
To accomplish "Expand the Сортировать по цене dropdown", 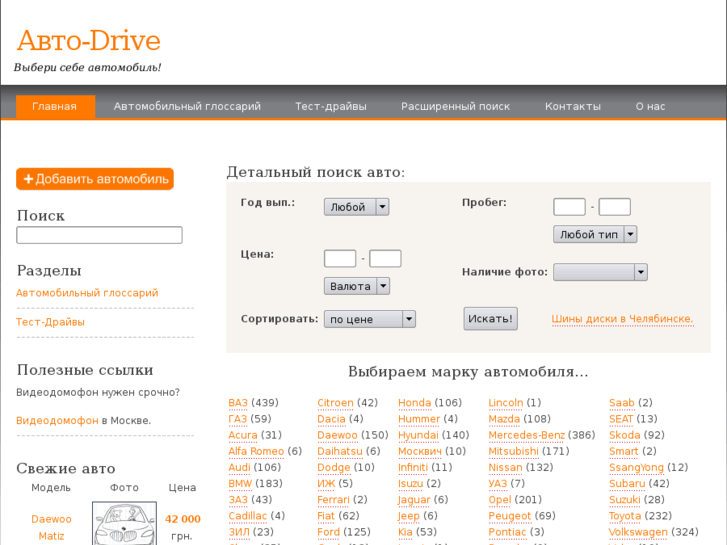I will (370, 319).
